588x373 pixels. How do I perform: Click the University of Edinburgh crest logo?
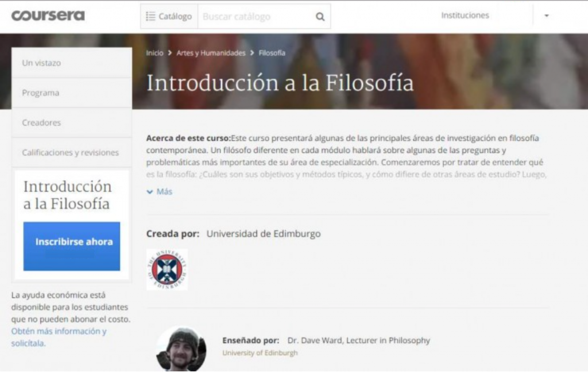coord(167,269)
